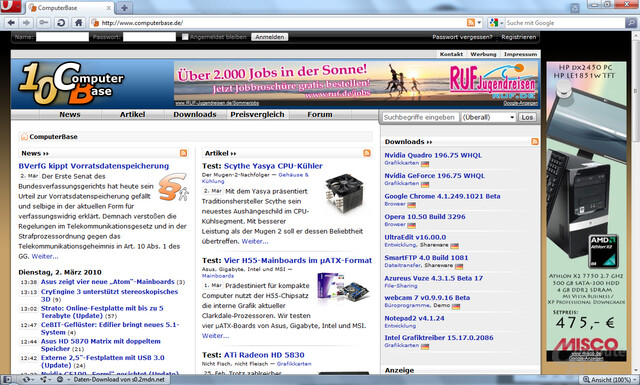This screenshot has width=640, height=385.
Task: Open Nvidia Quadro 196.75 WHQL download
Action: pos(433,155)
